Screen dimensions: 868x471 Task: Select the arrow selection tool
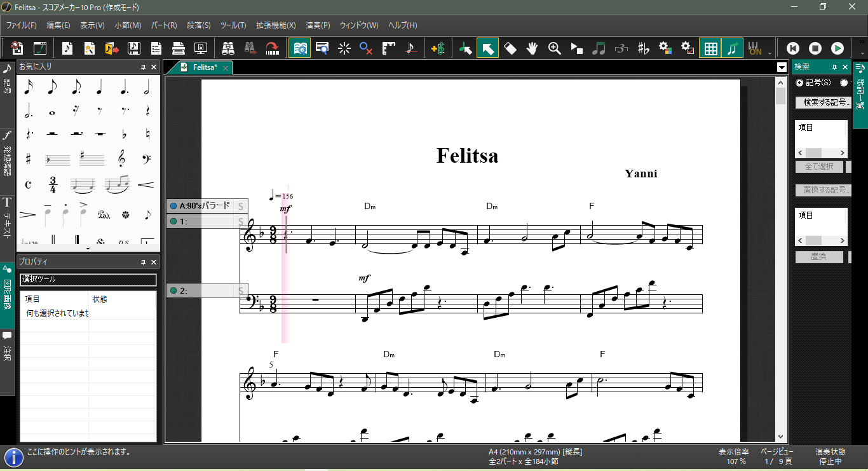click(487, 48)
